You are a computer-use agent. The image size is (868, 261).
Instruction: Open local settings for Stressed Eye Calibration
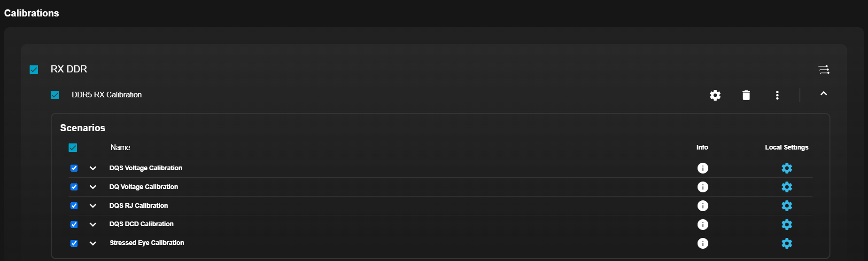[787, 243]
